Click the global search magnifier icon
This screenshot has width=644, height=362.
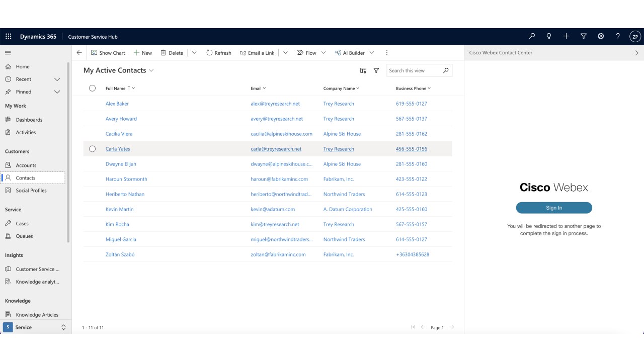[532, 36]
